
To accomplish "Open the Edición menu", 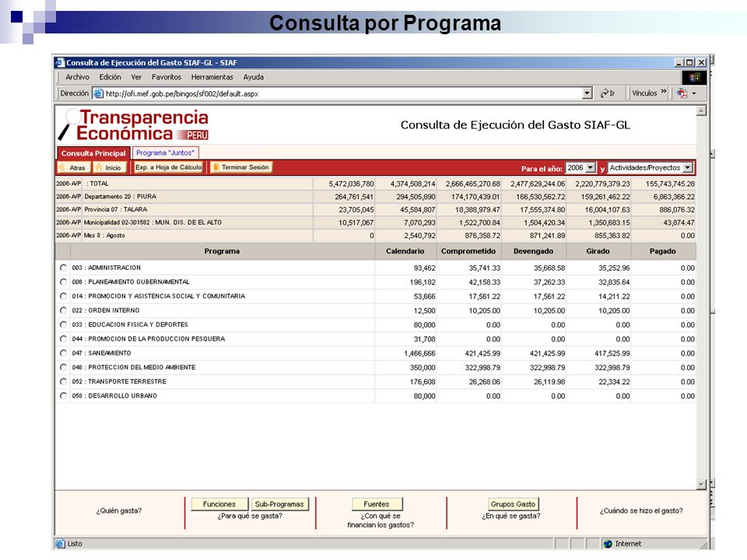I will [110, 77].
